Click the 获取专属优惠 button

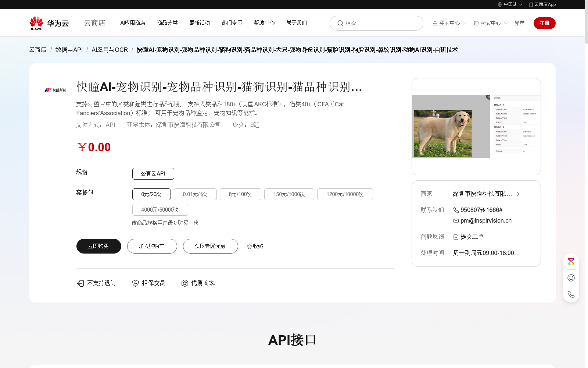point(210,246)
